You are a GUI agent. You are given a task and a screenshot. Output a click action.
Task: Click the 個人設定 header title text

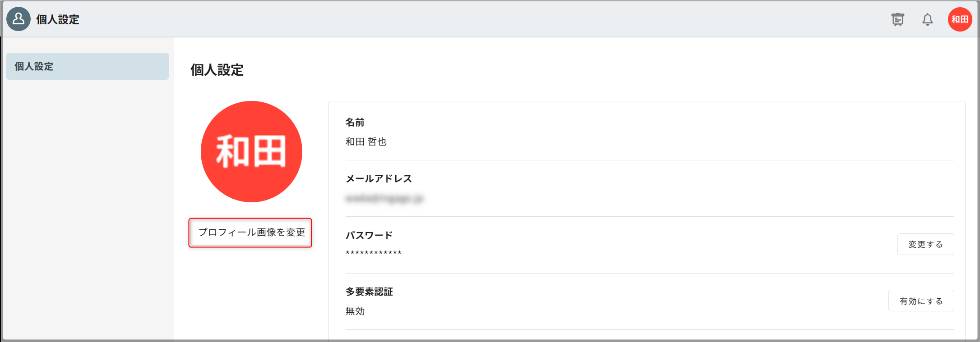(58, 19)
